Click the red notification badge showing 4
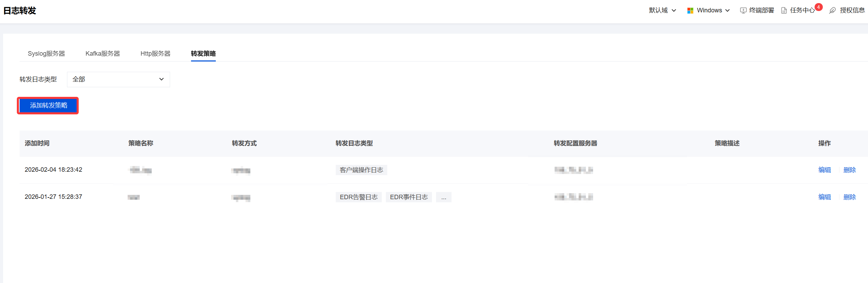The height and width of the screenshot is (283, 868). pos(819,7)
